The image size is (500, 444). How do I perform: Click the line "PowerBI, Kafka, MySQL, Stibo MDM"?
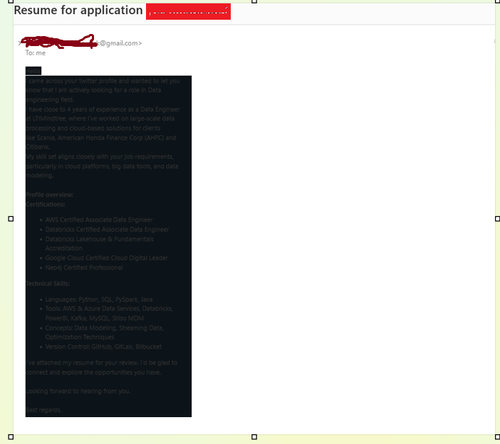click(95, 318)
